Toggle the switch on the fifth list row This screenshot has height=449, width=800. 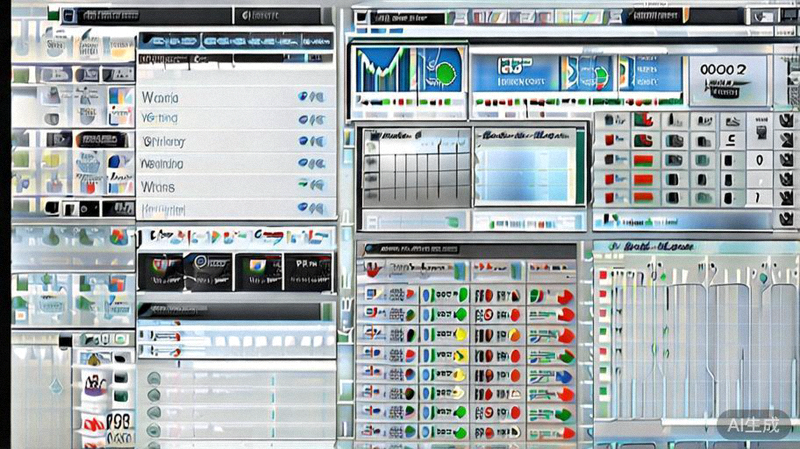(311, 187)
